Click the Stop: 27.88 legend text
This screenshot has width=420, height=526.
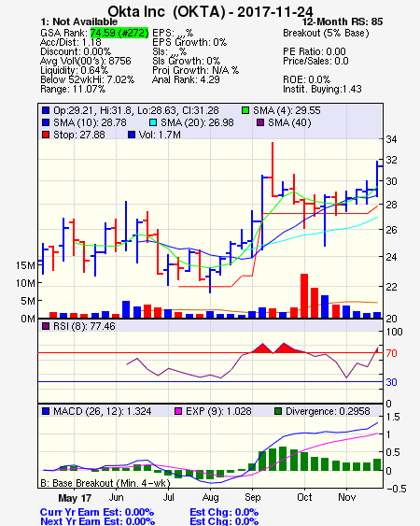click(x=79, y=135)
